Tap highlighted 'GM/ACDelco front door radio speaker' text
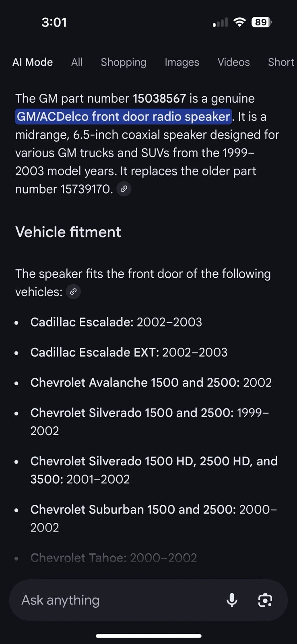 click(124, 117)
